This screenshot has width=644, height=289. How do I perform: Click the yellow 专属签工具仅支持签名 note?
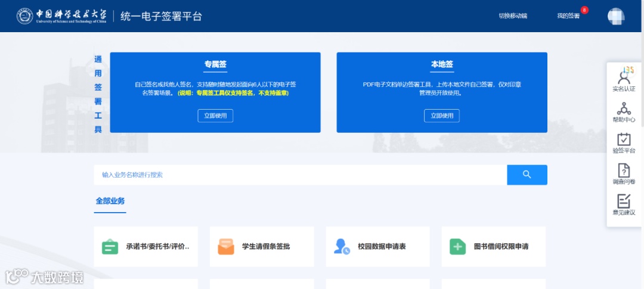233,94
